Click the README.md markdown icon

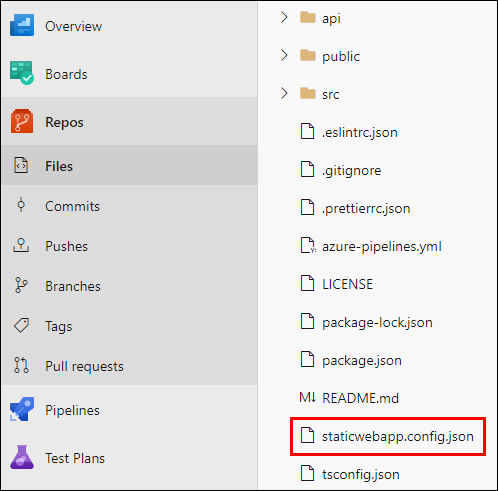tap(307, 397)
